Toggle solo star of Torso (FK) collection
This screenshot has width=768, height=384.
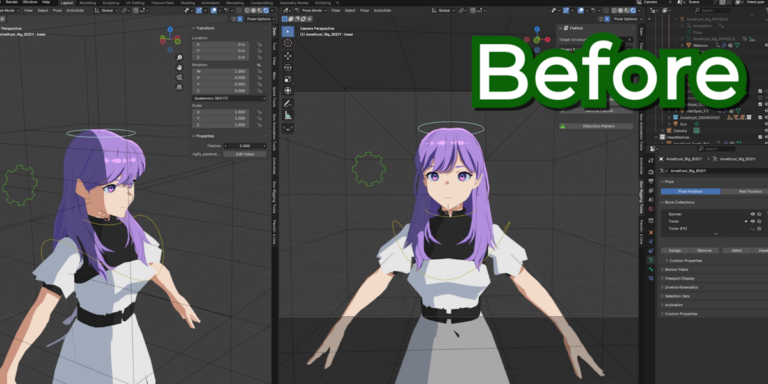[x=759, y=229]
